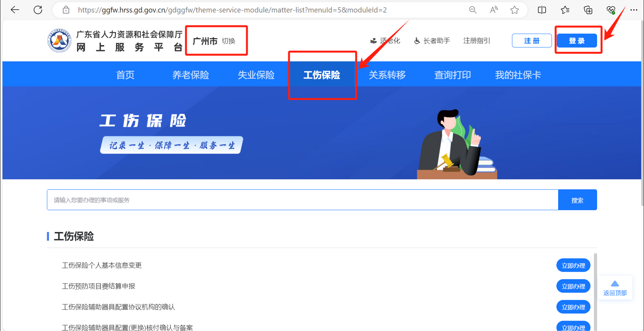Screen dimensions: 644x331
Task: Open split screen view icon
Action: coord(542,10)
